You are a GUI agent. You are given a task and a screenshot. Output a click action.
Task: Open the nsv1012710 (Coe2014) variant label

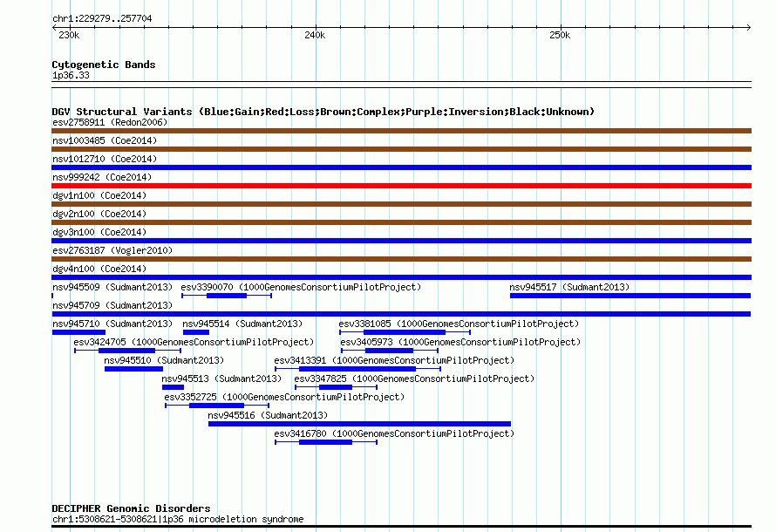[x=105, y=159]
